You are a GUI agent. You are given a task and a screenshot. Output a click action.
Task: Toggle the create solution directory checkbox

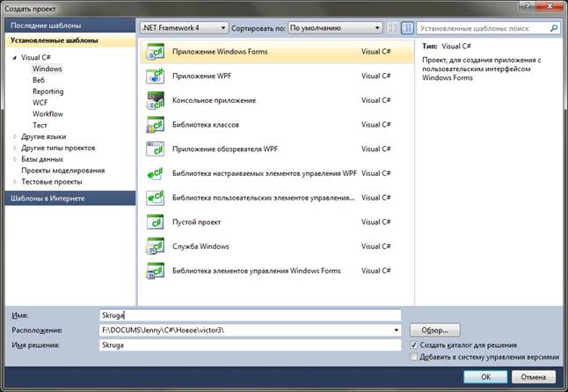pos(414,345)
